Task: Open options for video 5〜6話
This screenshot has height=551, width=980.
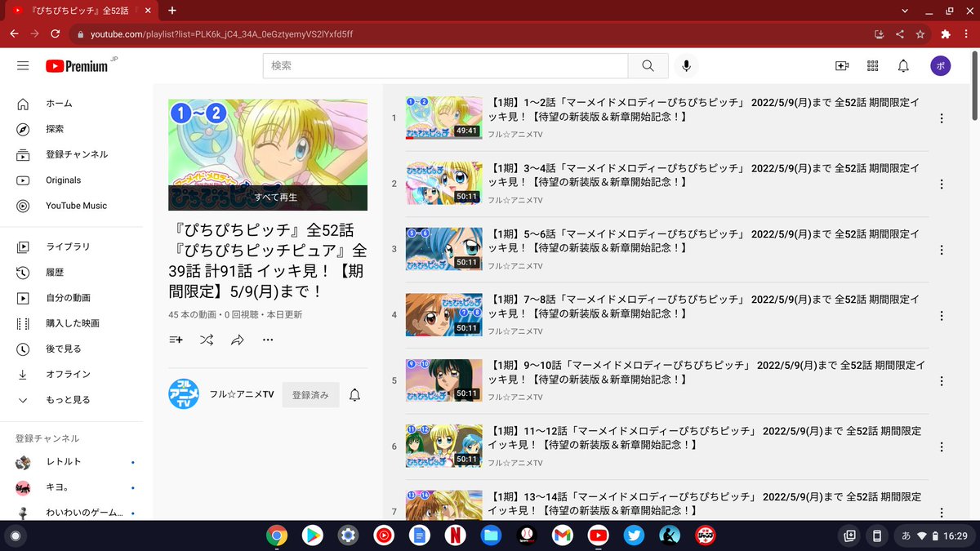Action: (x=941, y=250)
